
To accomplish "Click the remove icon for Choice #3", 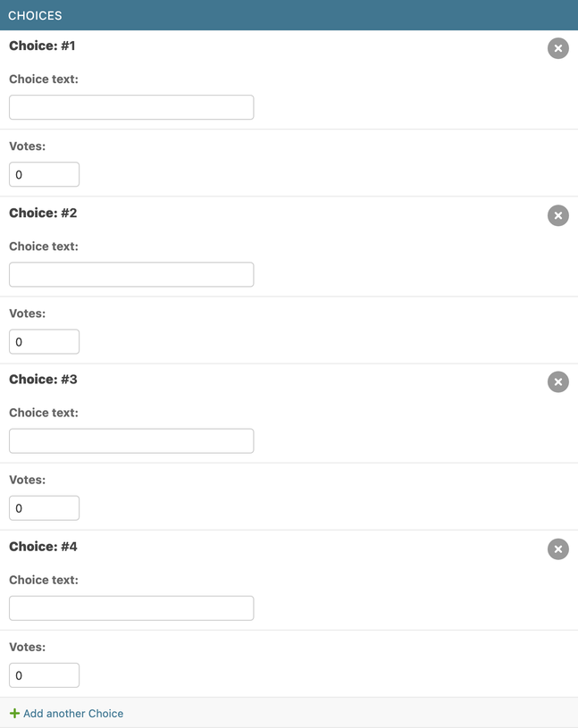I will pyautogui.click(x=557, y=382).
